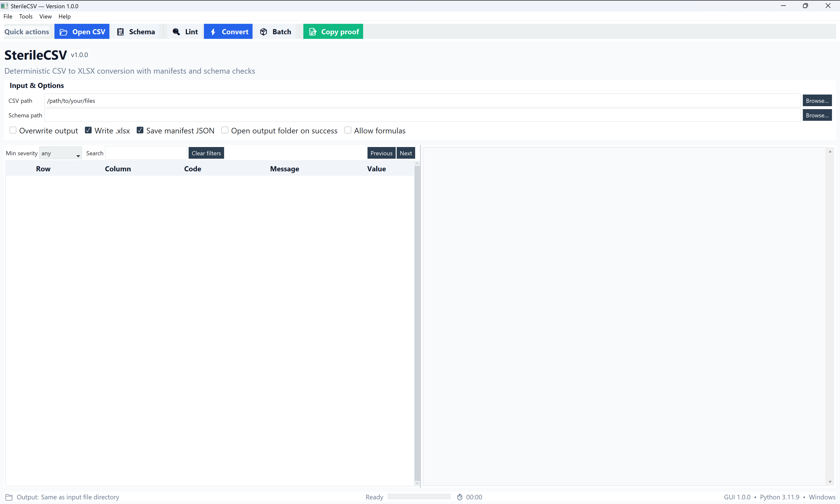The height and width of the screenshot is (504, 840).
Task: Click the output folder icon in the status bar
Action: point(9,497)
